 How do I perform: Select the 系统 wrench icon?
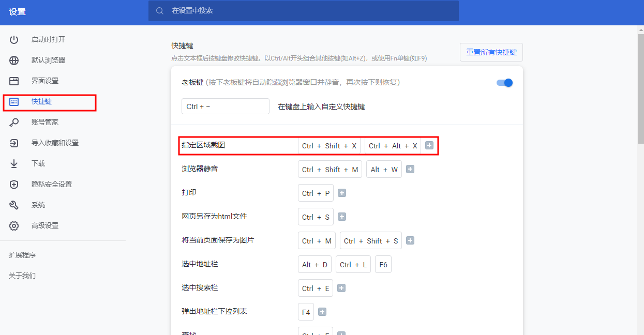(13, 204)
